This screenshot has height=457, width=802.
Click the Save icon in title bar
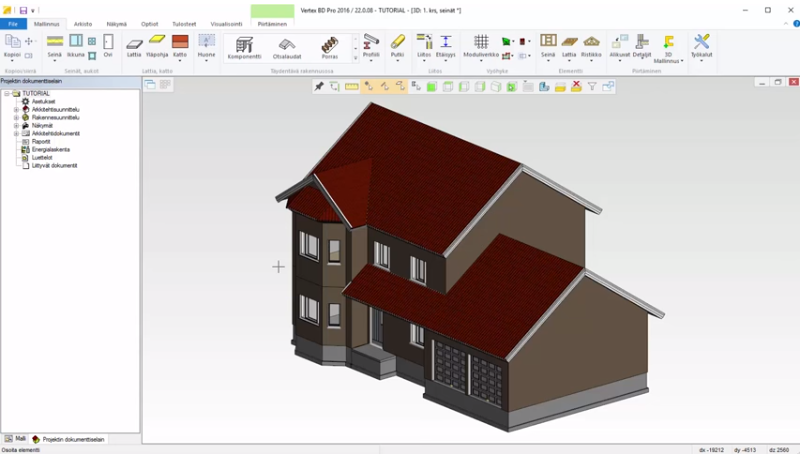pyautogui.click(x=23, y=10)
